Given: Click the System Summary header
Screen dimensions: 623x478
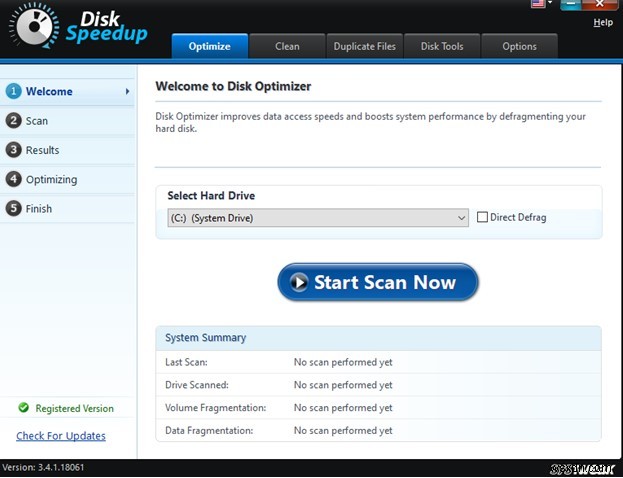Looking at the screenshot, I should pos(378,338).
